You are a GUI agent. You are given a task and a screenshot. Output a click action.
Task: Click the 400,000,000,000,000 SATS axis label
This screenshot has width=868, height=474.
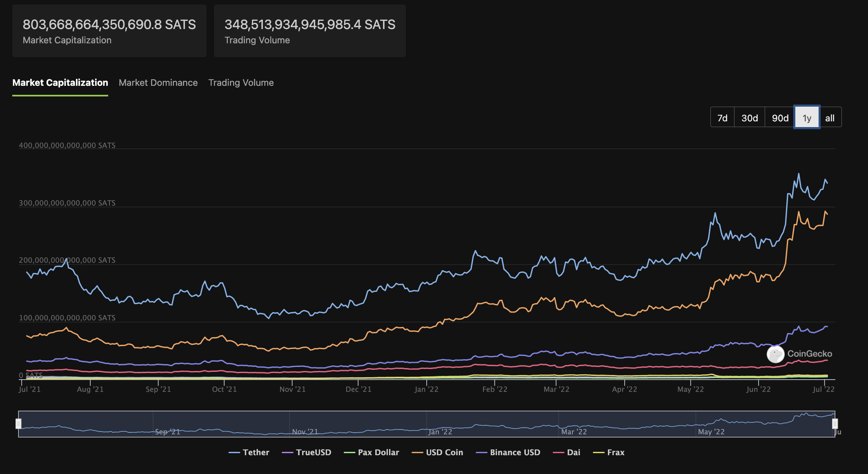tap(67, 145)
